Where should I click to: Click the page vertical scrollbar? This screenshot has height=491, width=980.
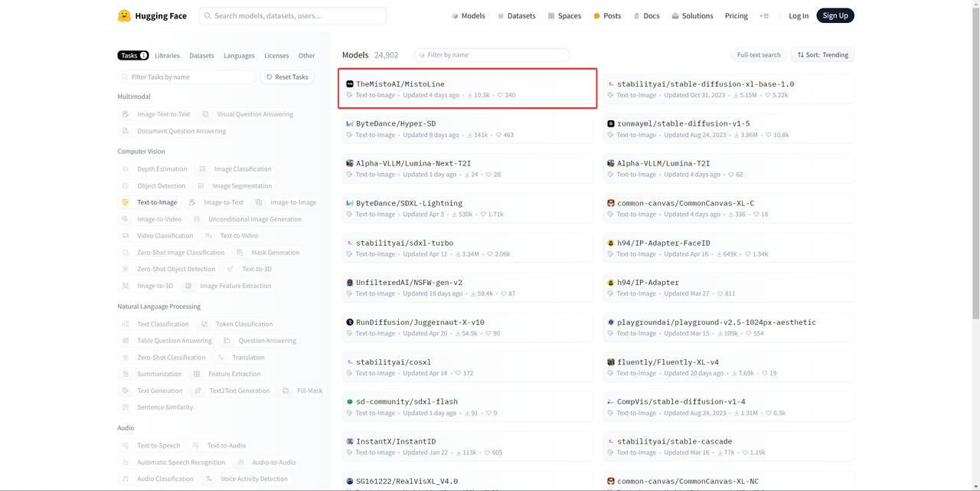tap(975, 153)
